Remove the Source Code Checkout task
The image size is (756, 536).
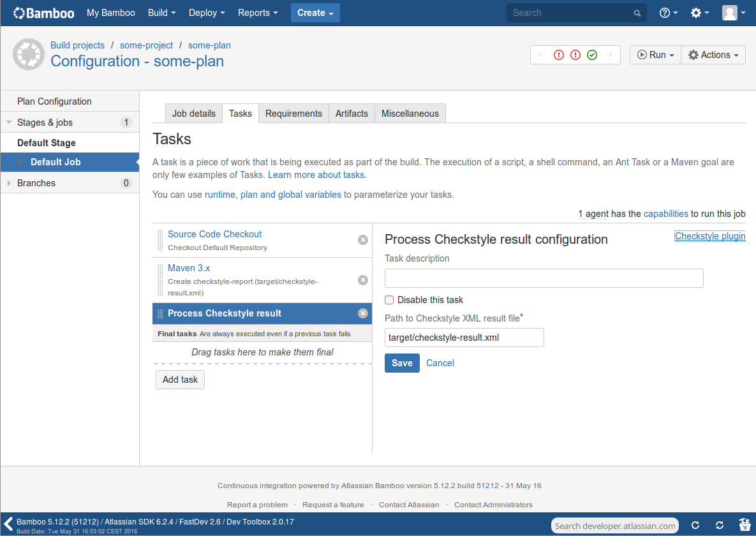[x=363, y=240]
